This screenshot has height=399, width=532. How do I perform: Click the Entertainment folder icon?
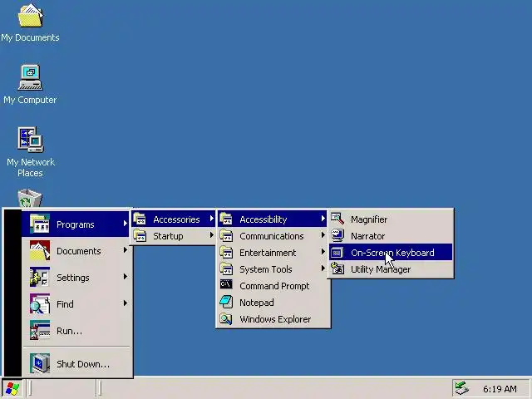click(226, 253)
